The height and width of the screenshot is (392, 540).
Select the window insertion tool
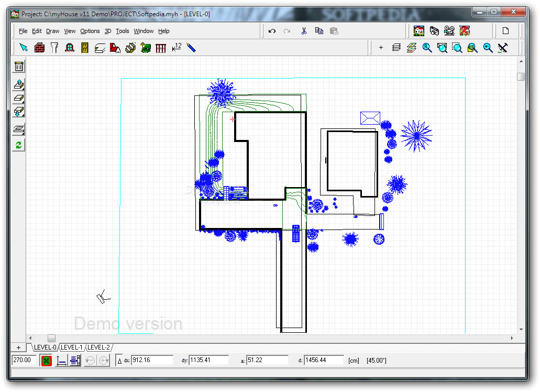tap(70, 48)
